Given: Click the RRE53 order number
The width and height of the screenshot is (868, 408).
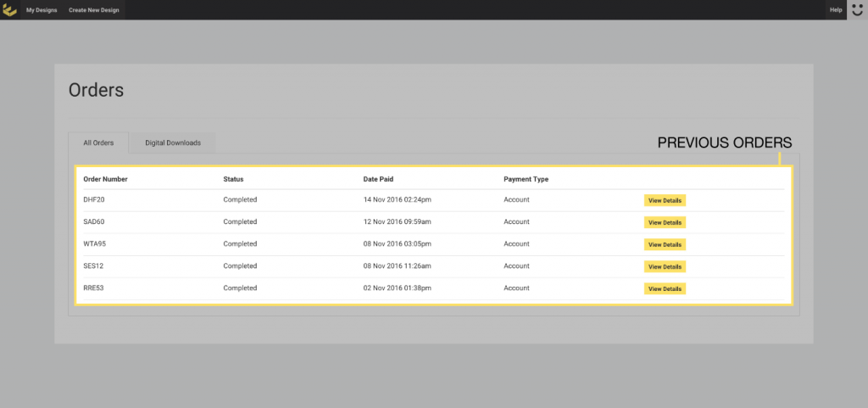Looking at the screenshot, I should point(93,288).
